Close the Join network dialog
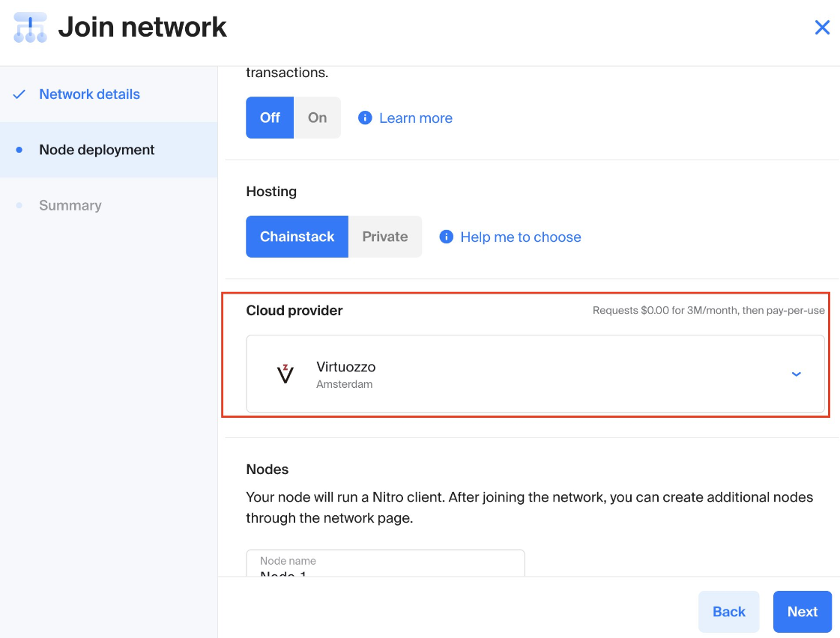Image resolution: width=840 pixels, height=638 pixels. coord(822,28)
